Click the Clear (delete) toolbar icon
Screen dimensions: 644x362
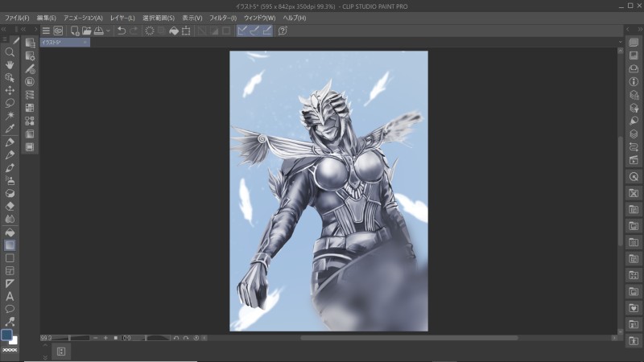click(150, 31)
